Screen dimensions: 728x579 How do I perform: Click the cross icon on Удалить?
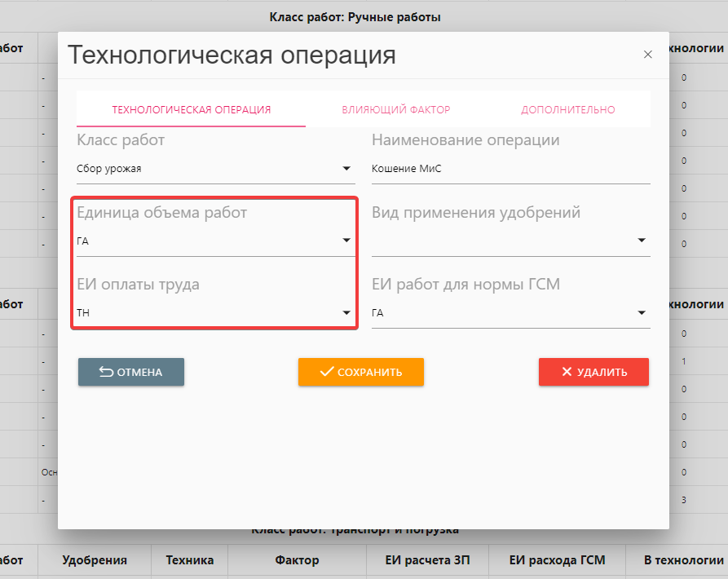pyautogui.click(x=567, y=372)
